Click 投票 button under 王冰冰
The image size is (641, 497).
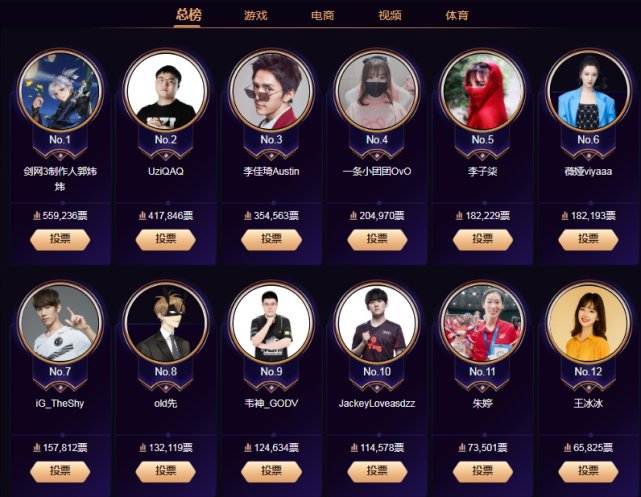588,471
